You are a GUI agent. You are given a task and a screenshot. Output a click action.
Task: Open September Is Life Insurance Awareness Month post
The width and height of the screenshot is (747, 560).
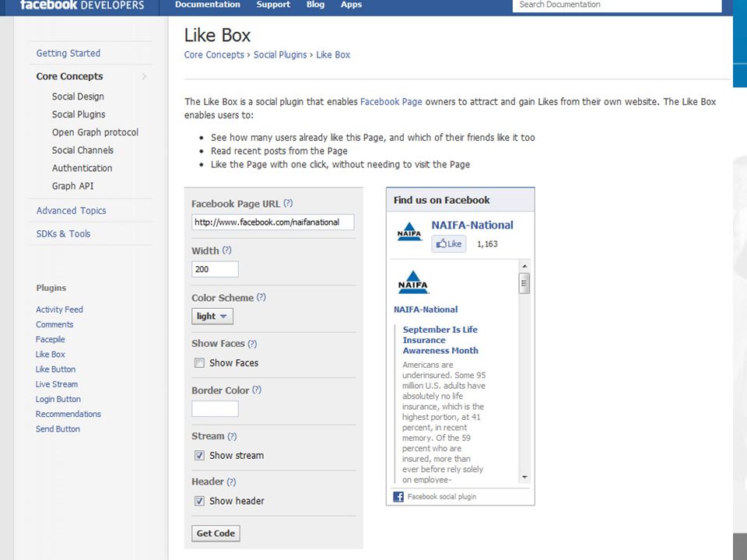tap(440, 340)
